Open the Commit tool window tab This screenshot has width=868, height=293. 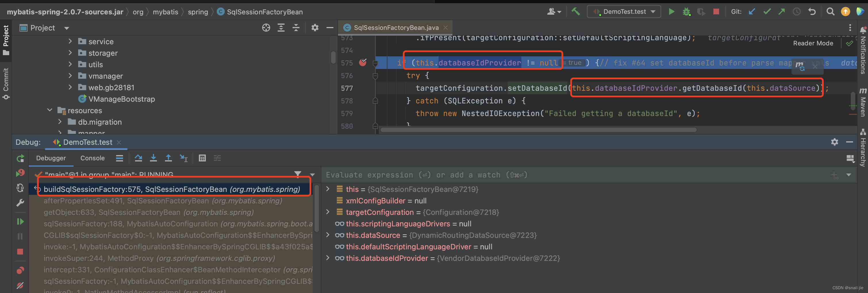(6, 84)
